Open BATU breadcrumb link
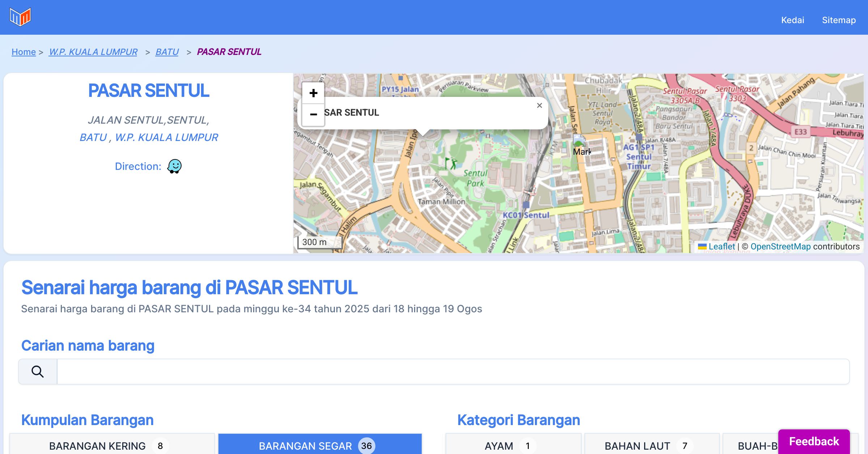This screenshot has height=454, width=868. tap(167, 52)
